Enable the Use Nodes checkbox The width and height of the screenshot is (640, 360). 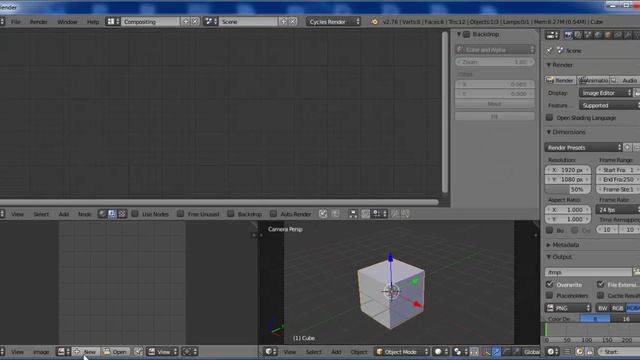[x=135, y=214]
